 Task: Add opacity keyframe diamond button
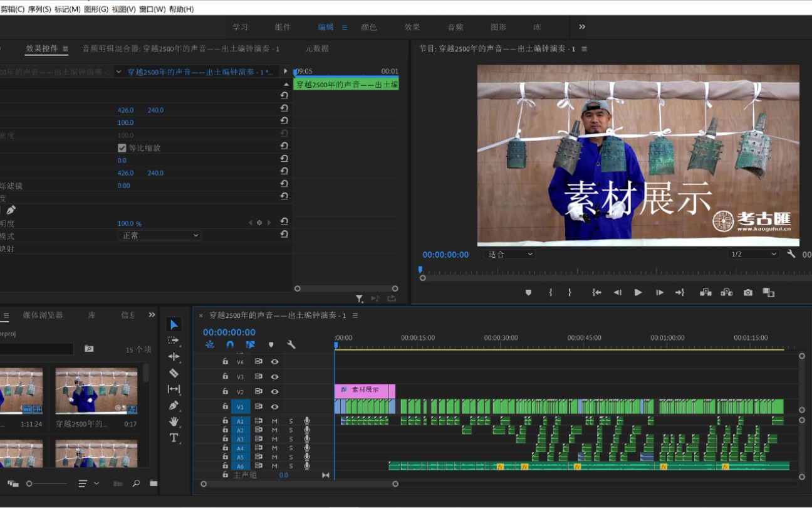pyautogui.click(x=259, y=223)
